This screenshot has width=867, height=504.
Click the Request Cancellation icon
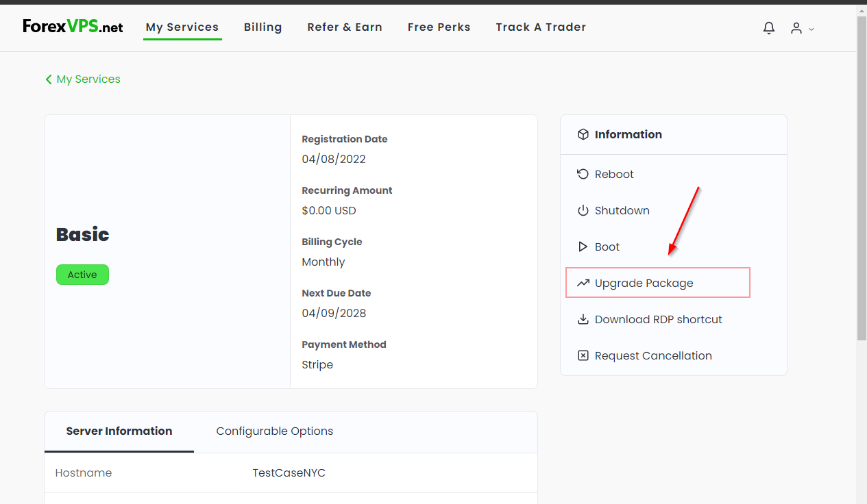click(583, 355)
